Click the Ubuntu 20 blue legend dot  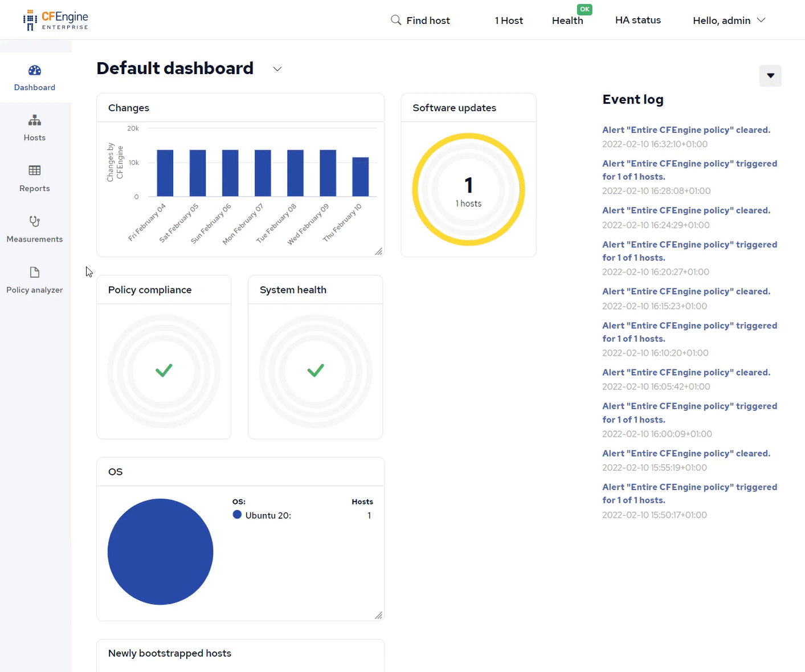(237, 515)
